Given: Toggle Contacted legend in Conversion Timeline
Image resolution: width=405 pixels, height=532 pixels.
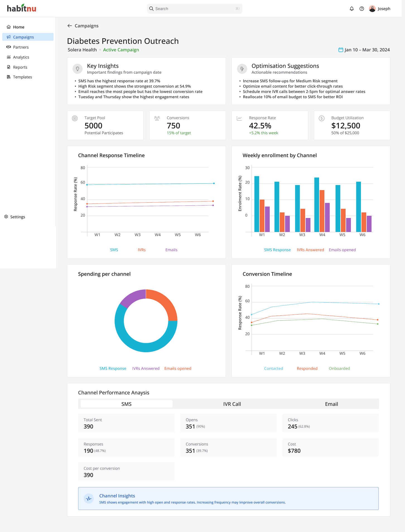Looking at the screenshot, I should tap(274, 368).
